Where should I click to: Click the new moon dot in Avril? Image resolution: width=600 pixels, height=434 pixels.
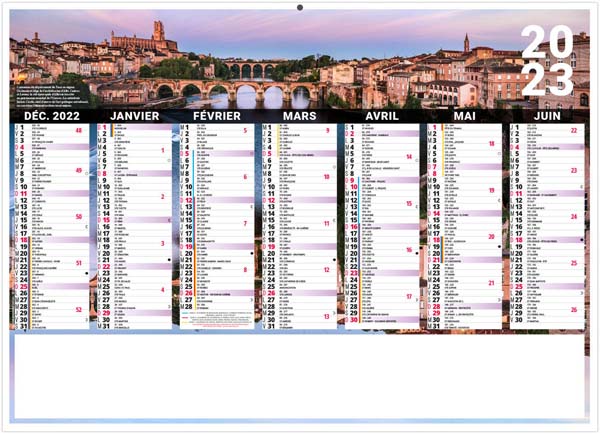pos(417,253)
